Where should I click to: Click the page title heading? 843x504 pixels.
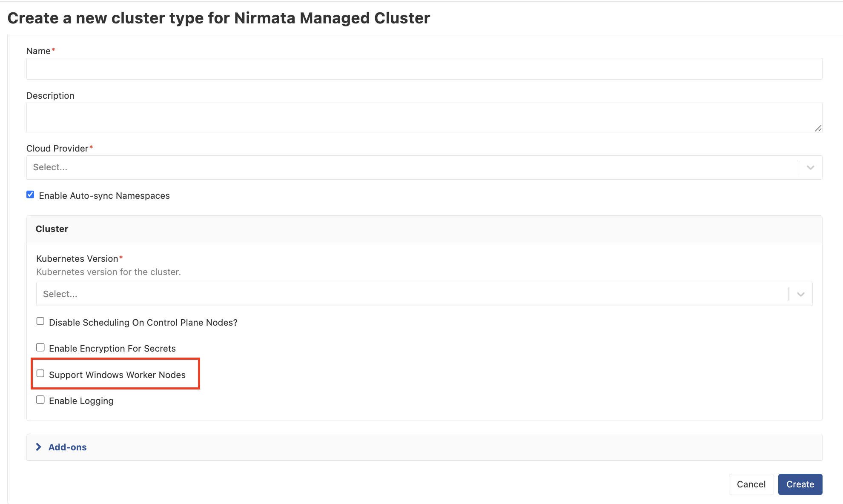pos(219,18)
